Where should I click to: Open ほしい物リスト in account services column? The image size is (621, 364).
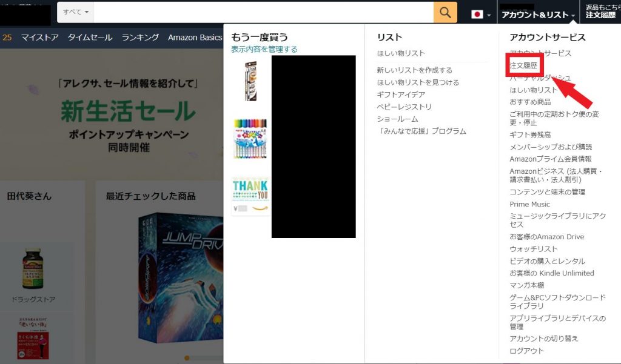tap(534, 90)
